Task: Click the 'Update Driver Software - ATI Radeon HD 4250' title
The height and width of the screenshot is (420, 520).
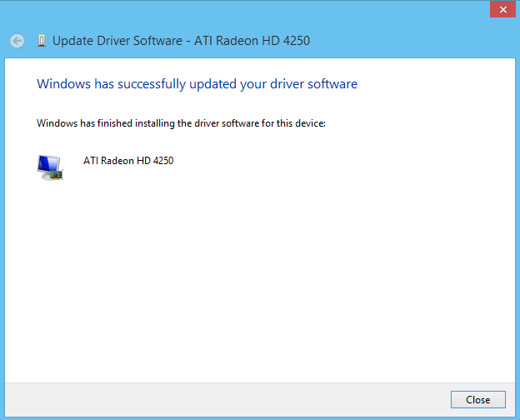Action: pyautogui.click(x=181, y=41)
